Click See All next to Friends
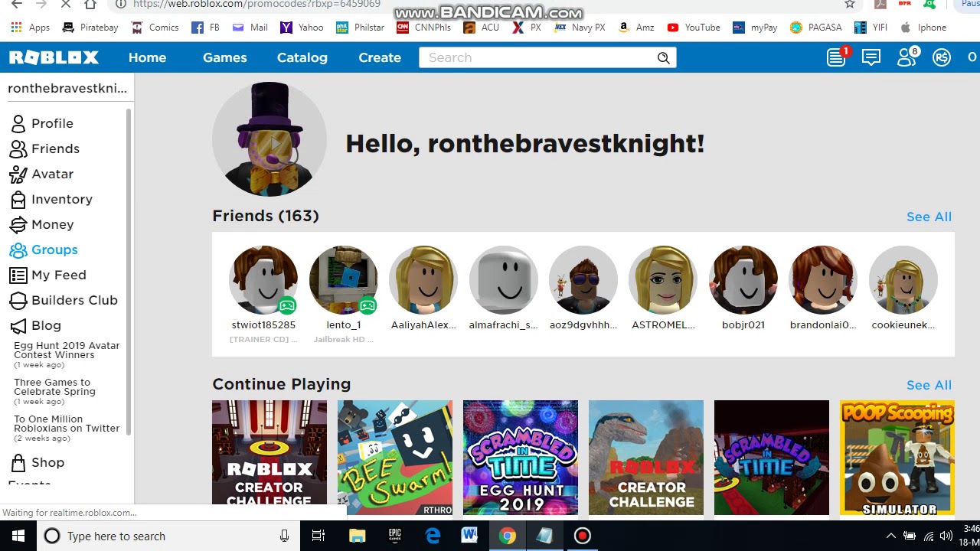 [929, 217]
